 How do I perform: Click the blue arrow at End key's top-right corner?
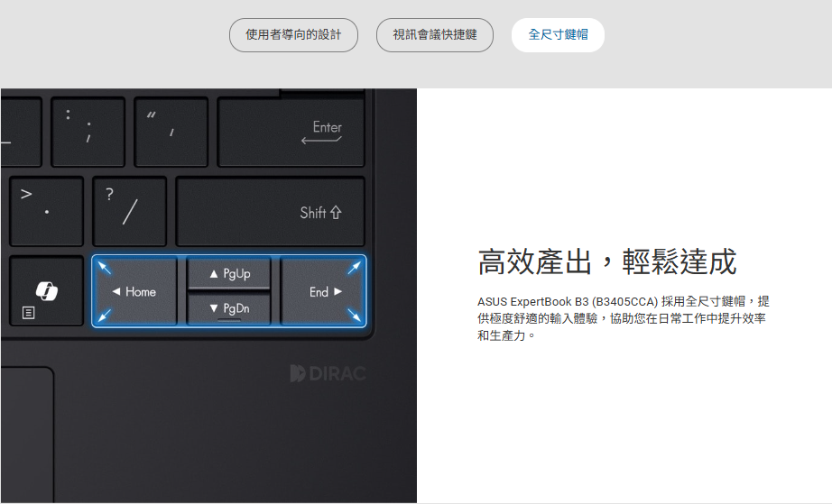(355, 268)
